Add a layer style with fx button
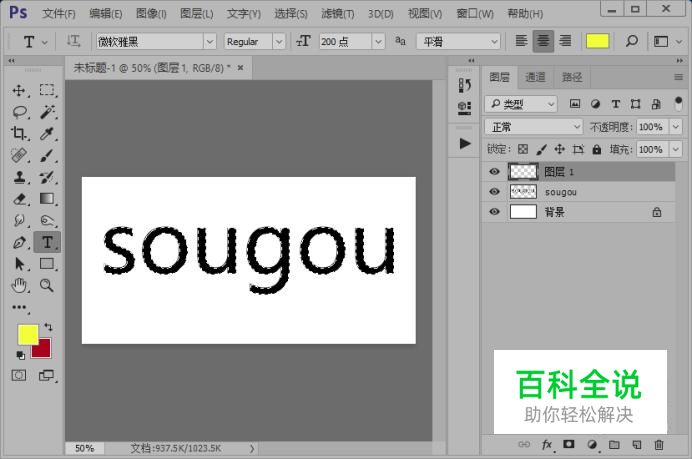Image resolution: width=692 pixels, height=459 pixels. (x=547, y=444)
